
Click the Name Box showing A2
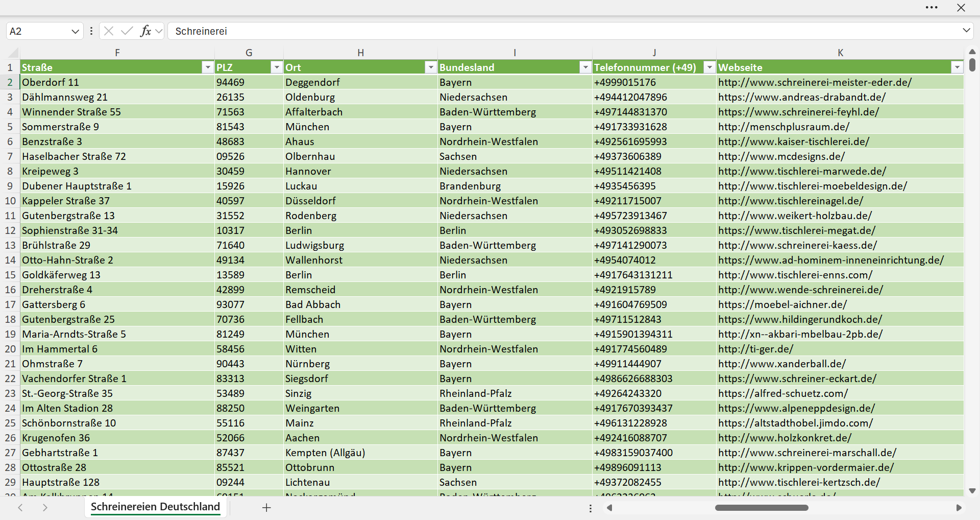pos(37,31)
